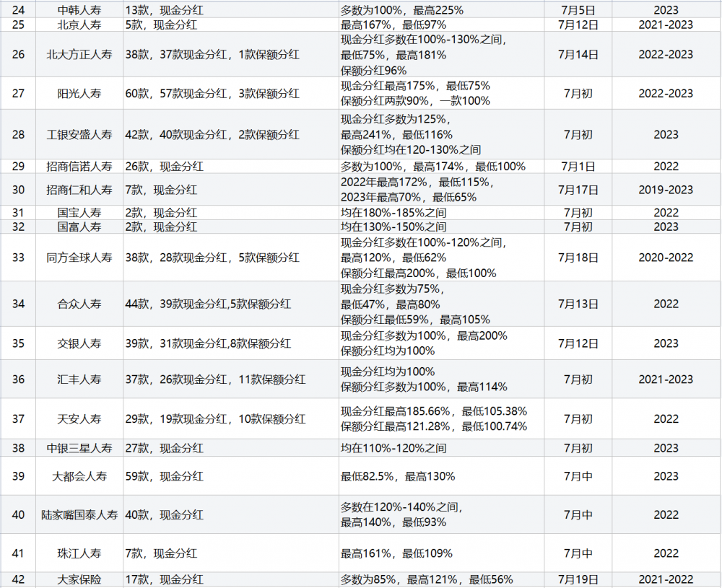Viewport: 722px width, 588px height.
Task: Select '37款，26款现金分红，11款保额分红' cell
Action: click(x=231, y=379)
